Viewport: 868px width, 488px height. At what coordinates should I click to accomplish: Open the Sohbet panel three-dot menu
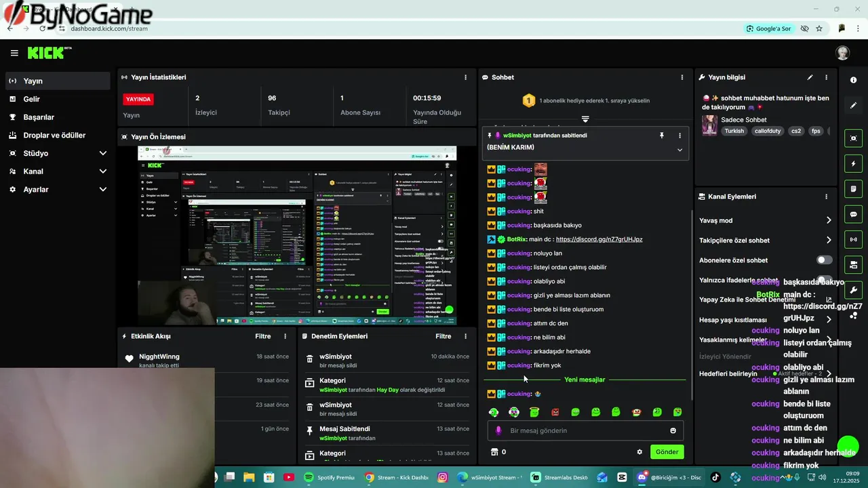click(682, 77)
